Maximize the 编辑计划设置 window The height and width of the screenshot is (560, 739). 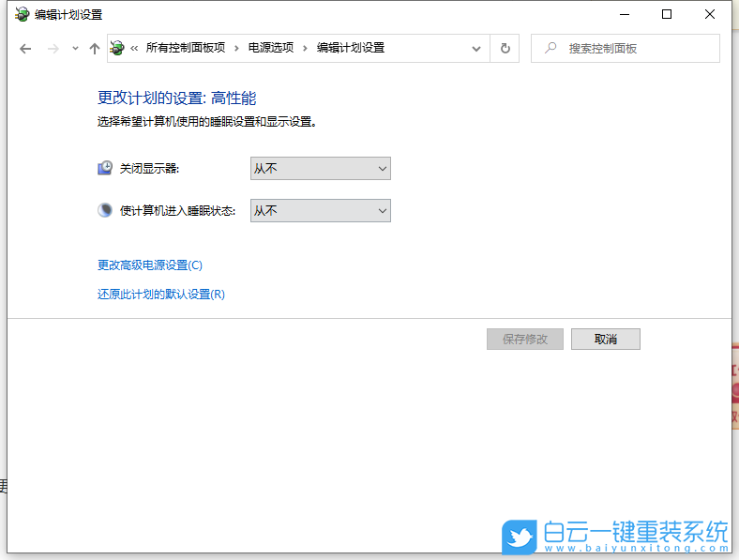[667, 15]
